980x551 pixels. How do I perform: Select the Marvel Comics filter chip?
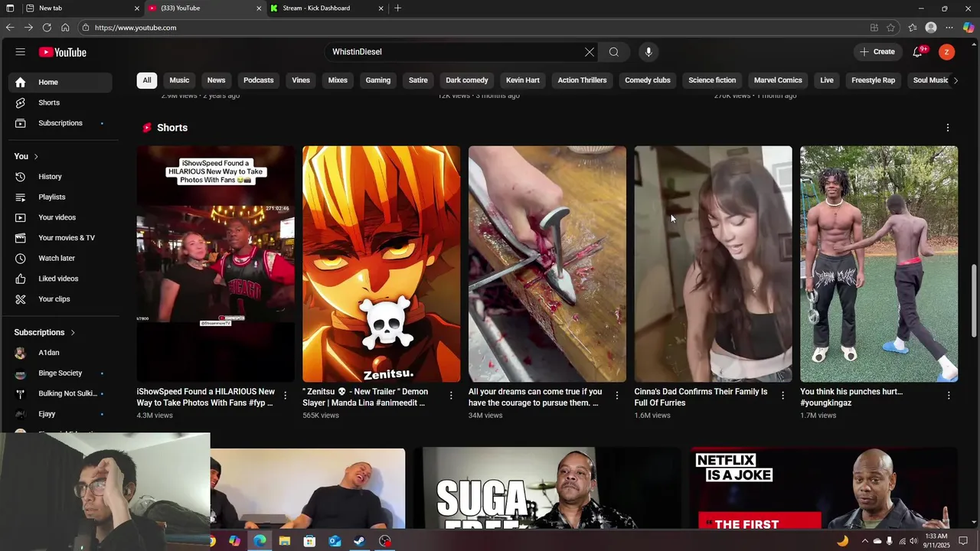[778, 80]
